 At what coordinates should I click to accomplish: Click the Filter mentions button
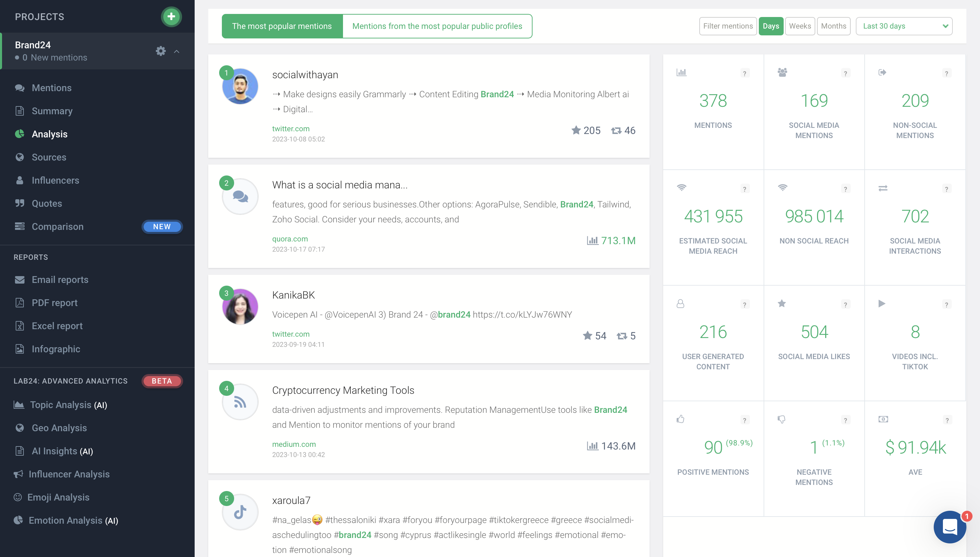click(728, 26)
